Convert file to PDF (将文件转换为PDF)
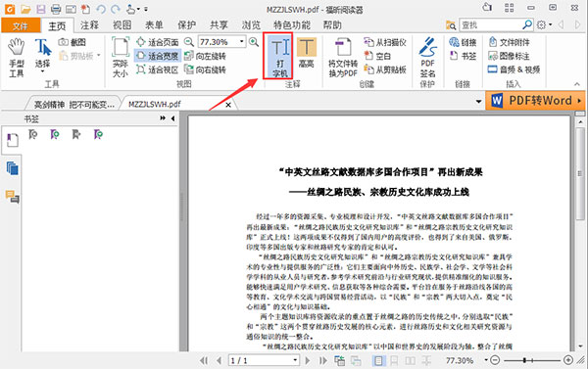588x369 pixels. coord(343,58)
